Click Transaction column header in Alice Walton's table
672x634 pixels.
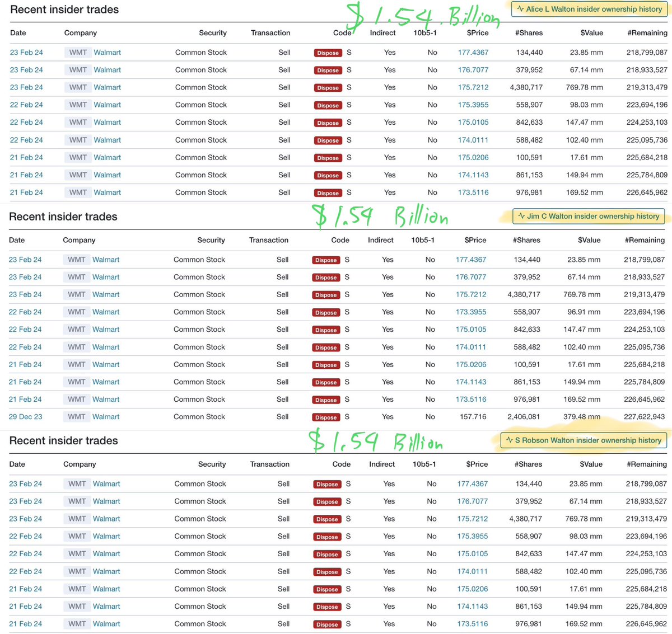(270, 33)
